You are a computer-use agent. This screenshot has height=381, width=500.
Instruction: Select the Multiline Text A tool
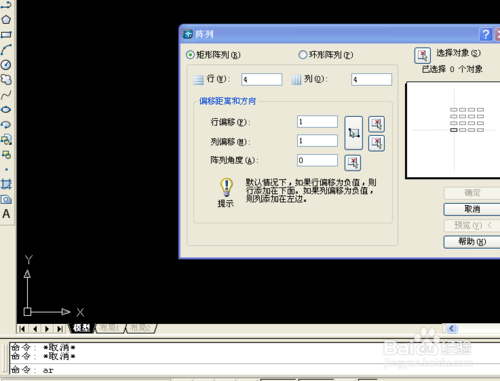pyautogui.click(x=6, y=214)
